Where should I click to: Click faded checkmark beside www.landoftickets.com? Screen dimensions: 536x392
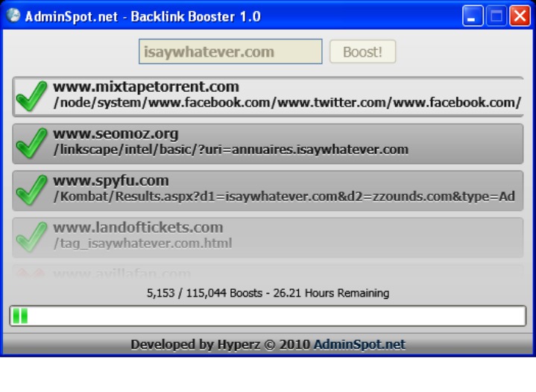31,237
